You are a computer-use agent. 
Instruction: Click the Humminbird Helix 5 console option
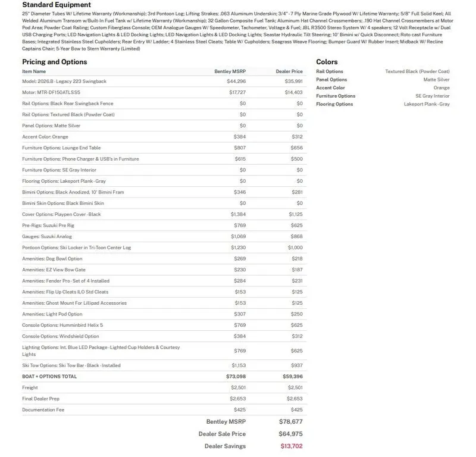[x=62, y=325]
